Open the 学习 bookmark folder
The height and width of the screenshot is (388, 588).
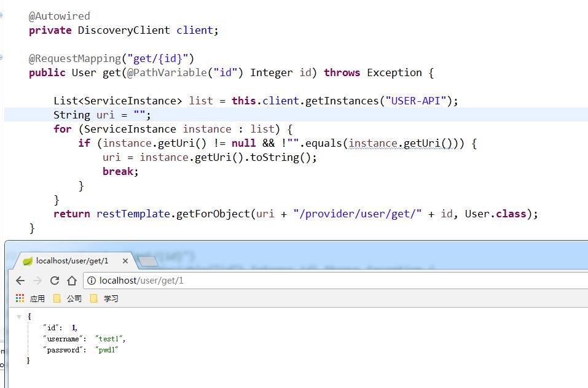point(104,298)
